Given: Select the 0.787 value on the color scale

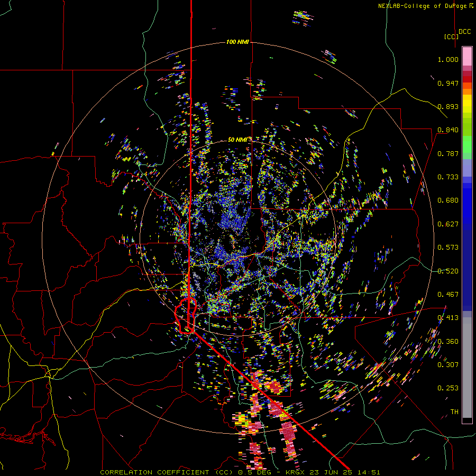Looking at the screenshot, I should (448, 153).
